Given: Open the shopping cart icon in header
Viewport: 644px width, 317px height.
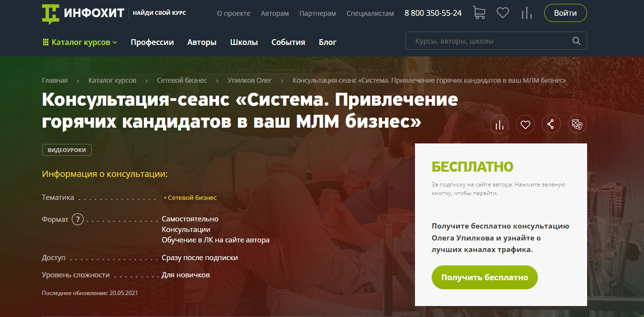Looking at the screenshot, I should [x=479, y=13].
